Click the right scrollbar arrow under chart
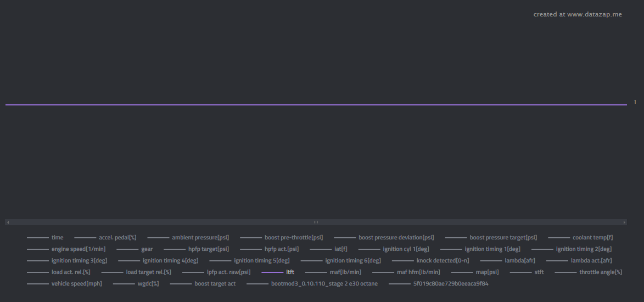Image resolution: width=644 pixels, height=302 pixels. click(624, 222)
